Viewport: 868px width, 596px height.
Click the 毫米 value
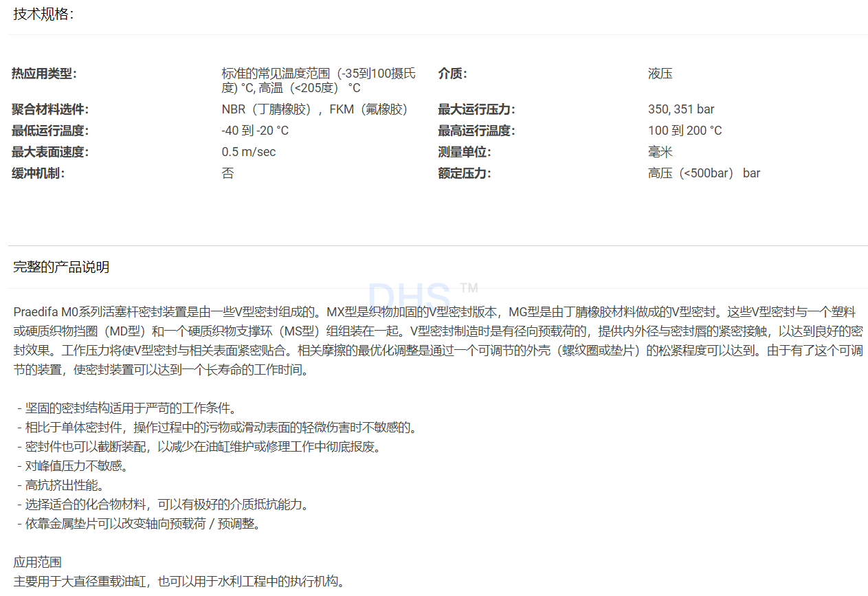click(x=660, y=152)
